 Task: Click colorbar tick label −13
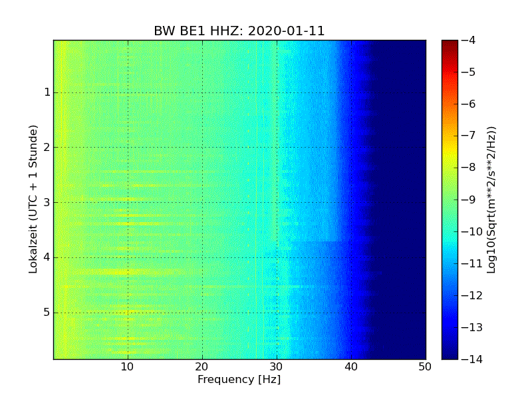click(x=472, y=327)
